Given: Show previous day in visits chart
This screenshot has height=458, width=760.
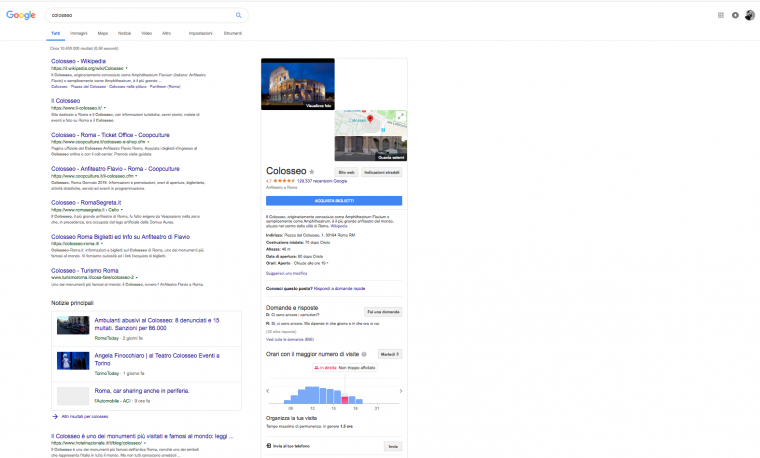Looking at the screenshot, I should point(268,391).
